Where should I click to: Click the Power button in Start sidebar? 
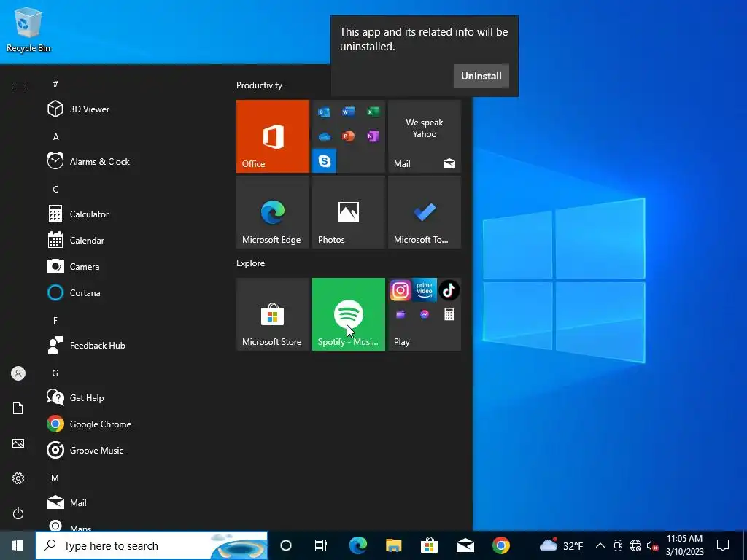click(18, 513)
